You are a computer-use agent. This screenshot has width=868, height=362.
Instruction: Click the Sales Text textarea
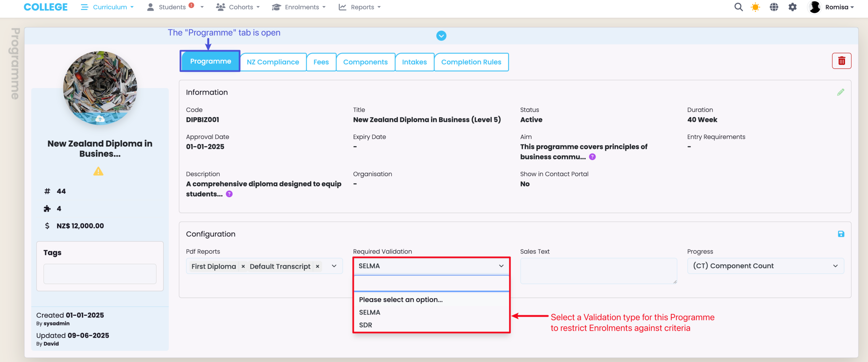pos(598,271)
